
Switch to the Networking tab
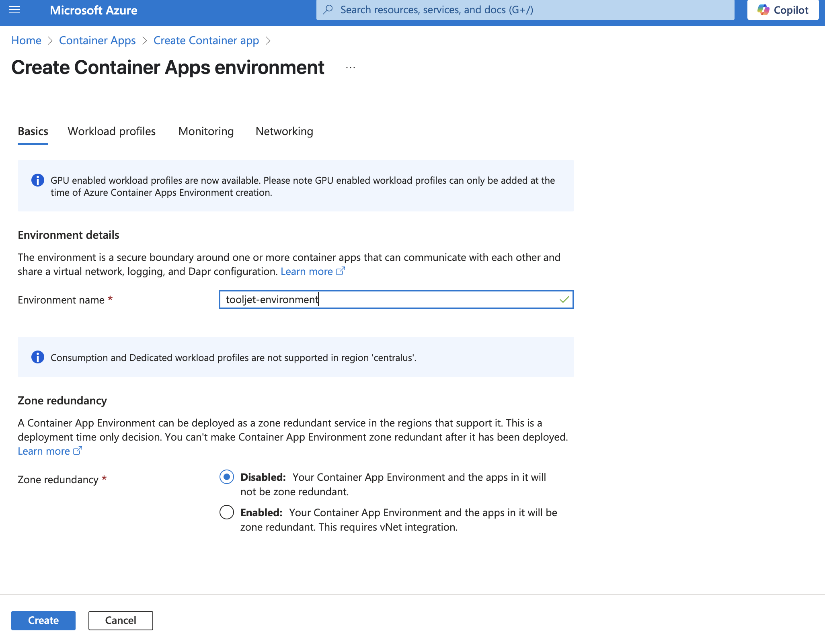point(284,131)
